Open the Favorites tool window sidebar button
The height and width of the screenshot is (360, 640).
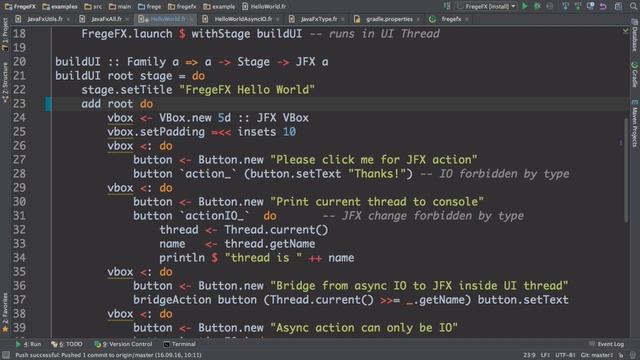click(5, 312)
